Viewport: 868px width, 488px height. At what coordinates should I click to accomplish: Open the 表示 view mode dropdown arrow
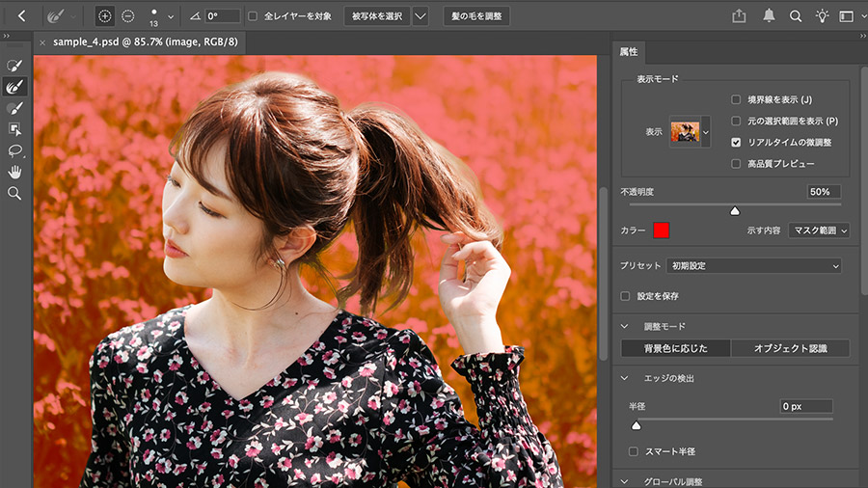pyautogui.click(x=706, y=132)
